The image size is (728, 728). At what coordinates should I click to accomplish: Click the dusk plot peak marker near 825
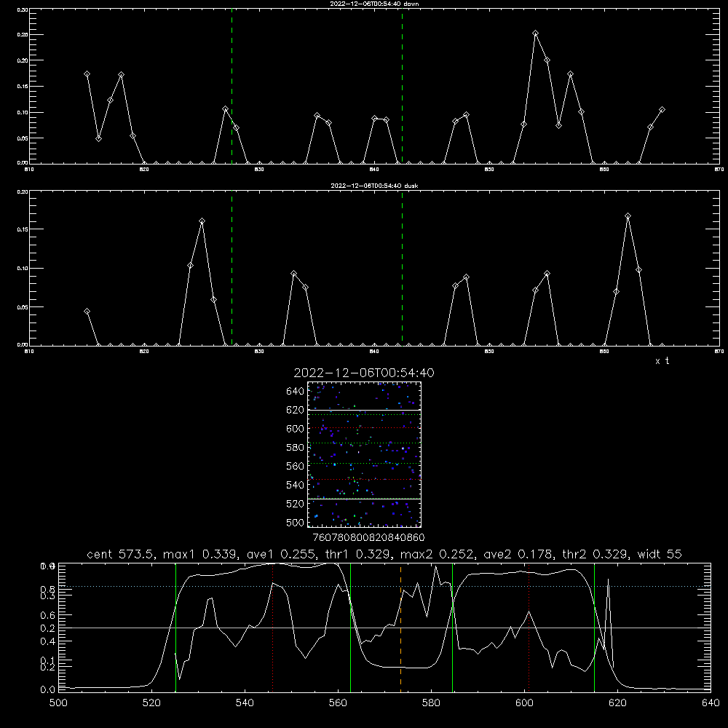[x=202, y=221]
